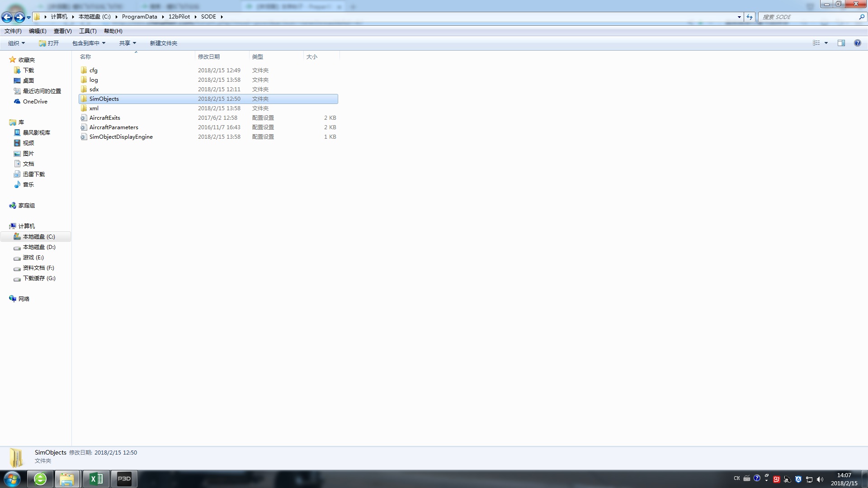
Task: Expand the change view dropdown arrow
Action: point(826,43)
